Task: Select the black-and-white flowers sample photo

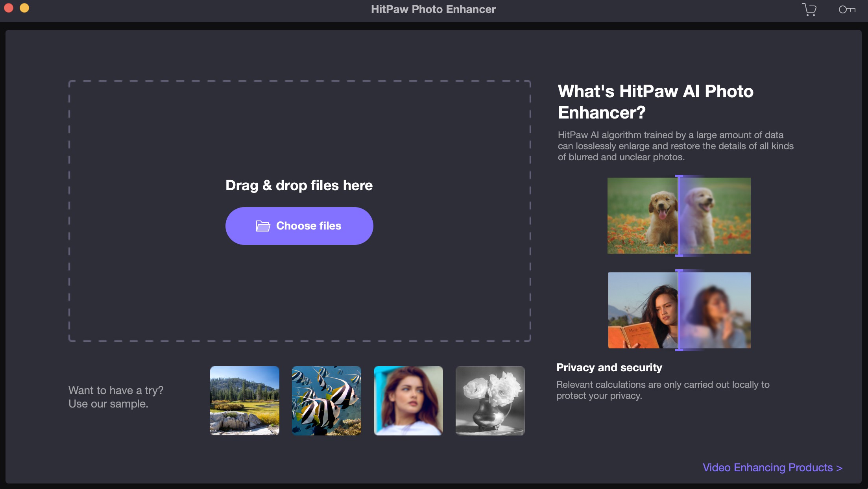Action: click(490, 401)
